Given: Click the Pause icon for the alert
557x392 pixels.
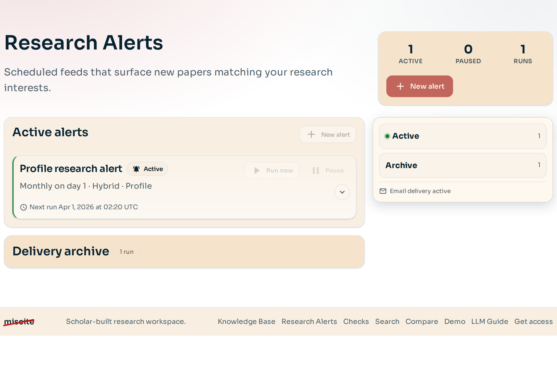Looking at the screenshot, I should 316,171.
